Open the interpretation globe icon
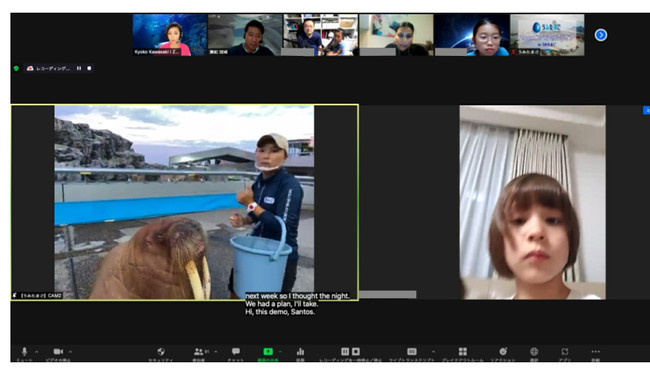The image size is (650, 372). click(x=534, y=352)
